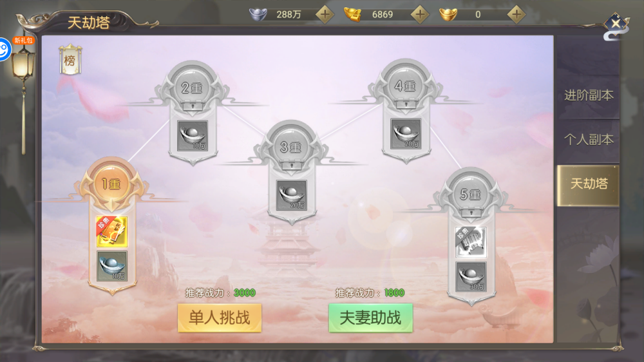This screenshot has height=362, width=644.
Task: Start the 夫妻助战 couple assist battle
Action: click(370, 318)
